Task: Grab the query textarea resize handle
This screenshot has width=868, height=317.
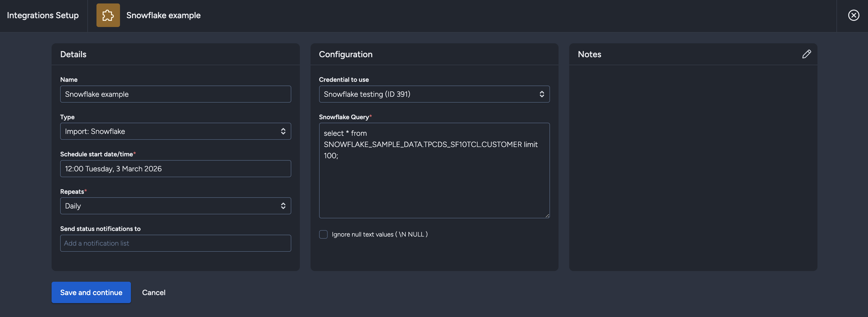Action: click(x=547, y=216)
